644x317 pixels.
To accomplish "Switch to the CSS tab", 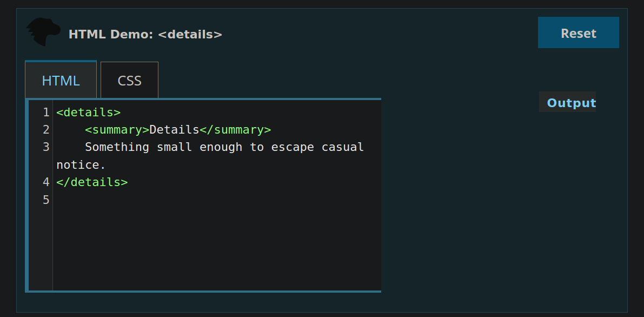I will coord(129,80).
